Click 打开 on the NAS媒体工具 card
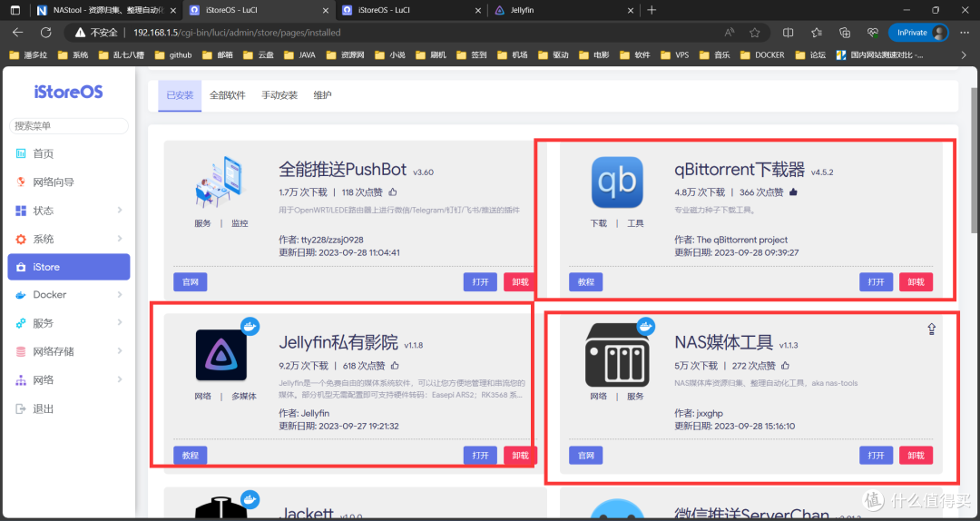The image size is (980, 521). (877, 456)
